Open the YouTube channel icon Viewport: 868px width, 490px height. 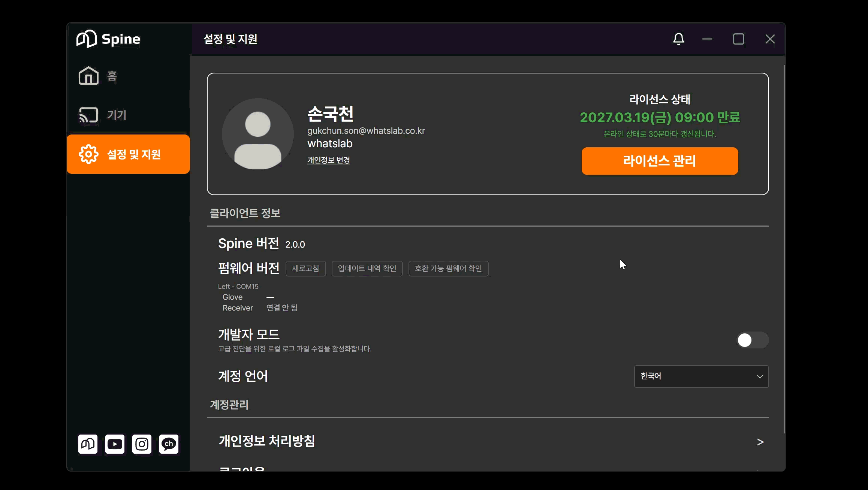(115, 444)
